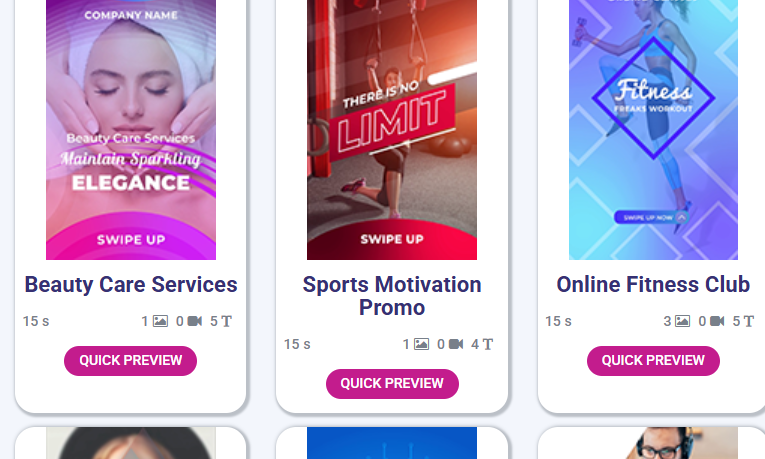Click image count icon on Online Fitness Club

(x=683, y=321)
